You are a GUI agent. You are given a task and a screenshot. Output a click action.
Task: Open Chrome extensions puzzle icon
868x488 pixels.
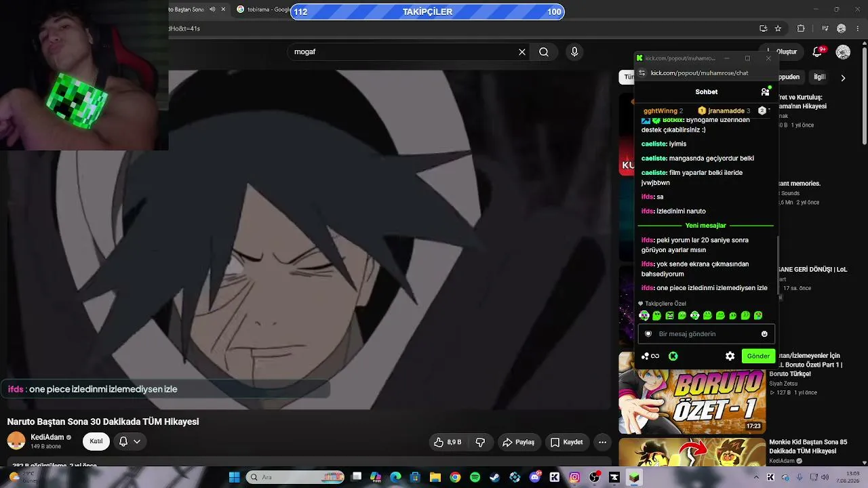click(x=801, y=28)
